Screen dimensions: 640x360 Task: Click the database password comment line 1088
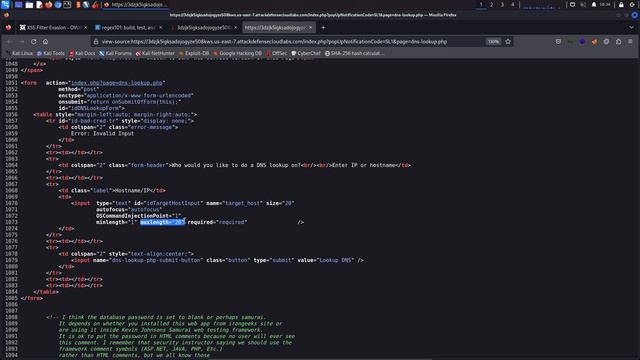tap(156, 317)
